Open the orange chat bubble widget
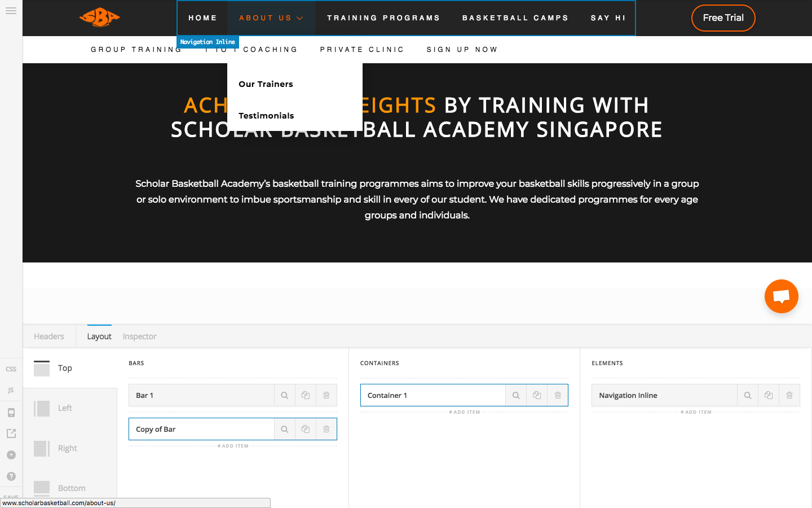812x508 pixels. tap(782, 296)
